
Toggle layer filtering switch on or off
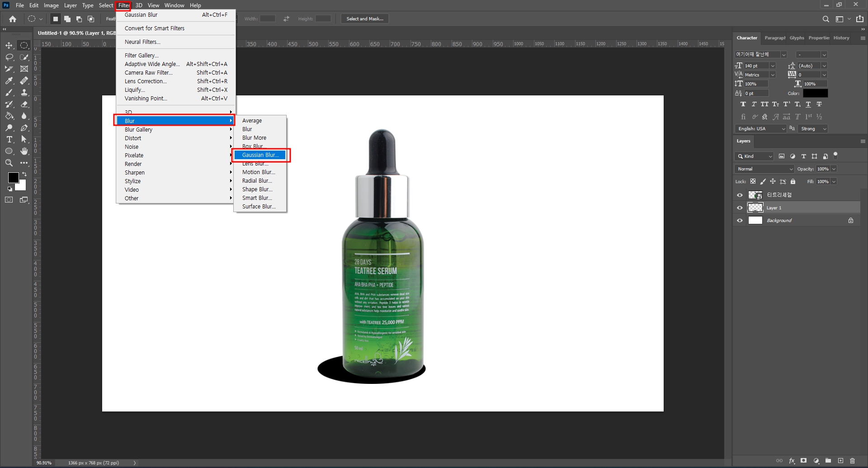point(835,155)
